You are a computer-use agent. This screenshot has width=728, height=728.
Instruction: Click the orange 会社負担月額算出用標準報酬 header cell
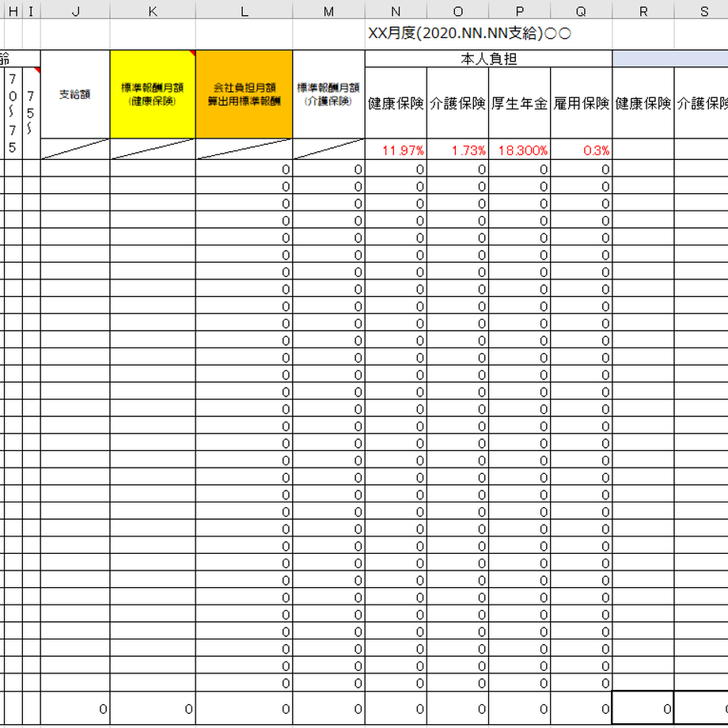[245, 94]
